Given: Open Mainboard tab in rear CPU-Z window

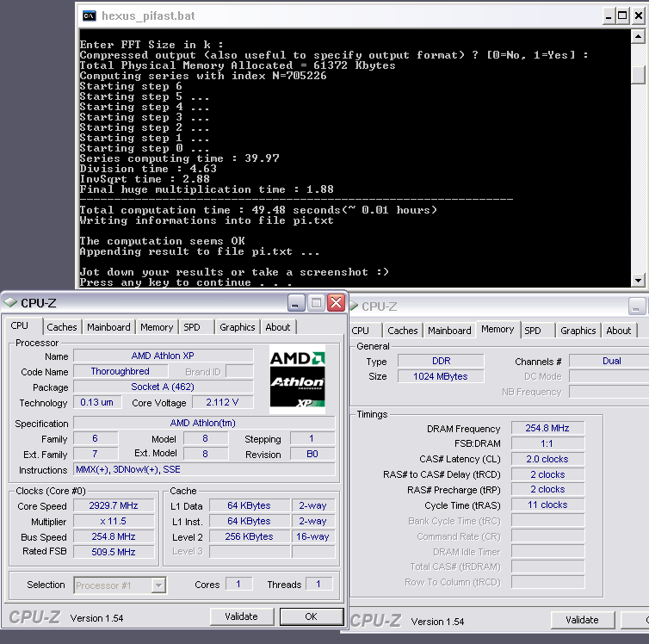Looking at the screenshot, I should (x=449, y=331).
